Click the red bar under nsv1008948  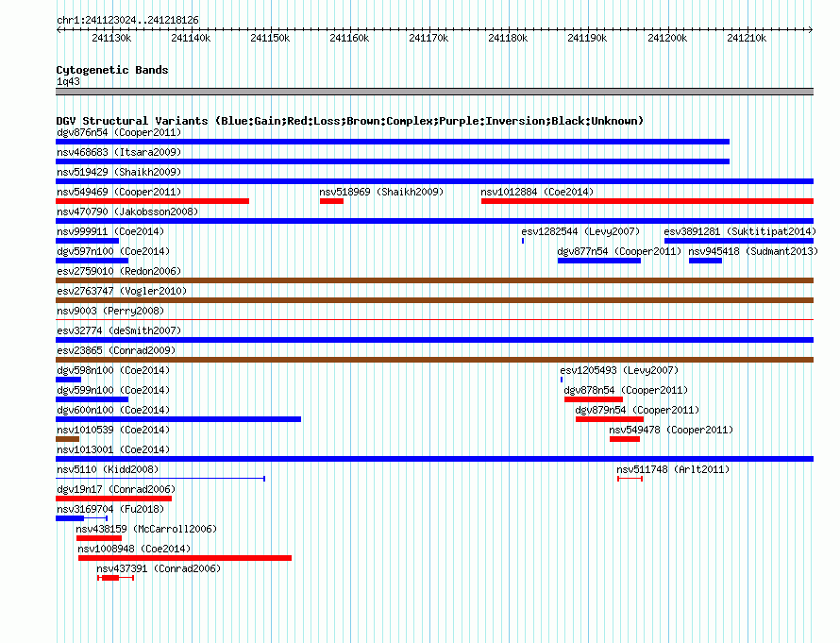(x=185, y=558)
